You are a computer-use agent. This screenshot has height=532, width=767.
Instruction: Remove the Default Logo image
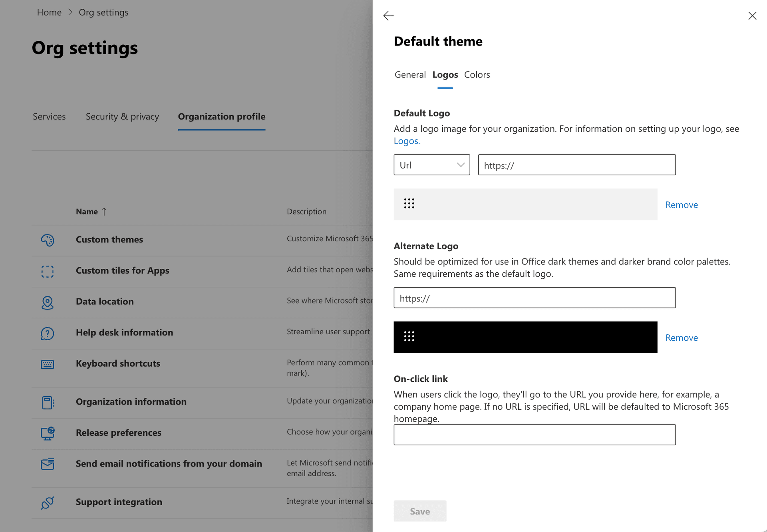click(681, 204)
